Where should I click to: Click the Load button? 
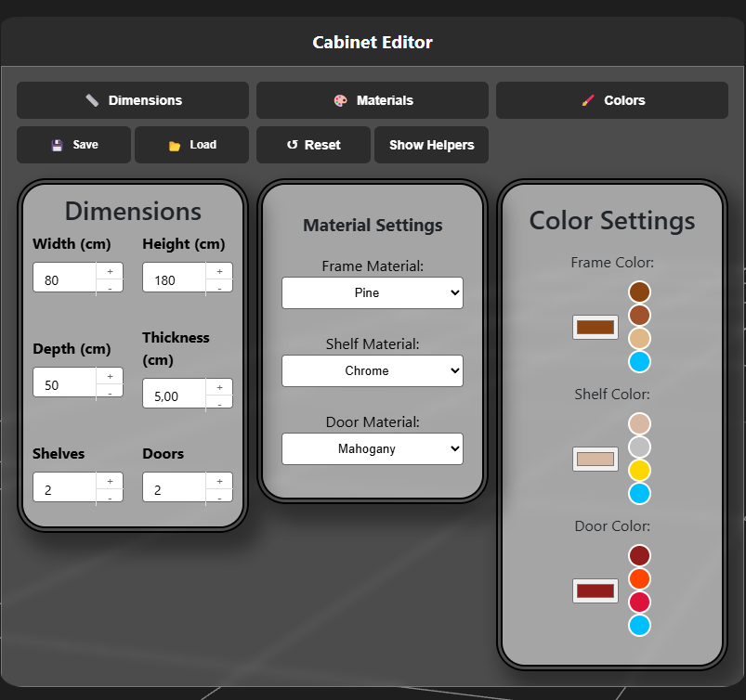[191, 145]
